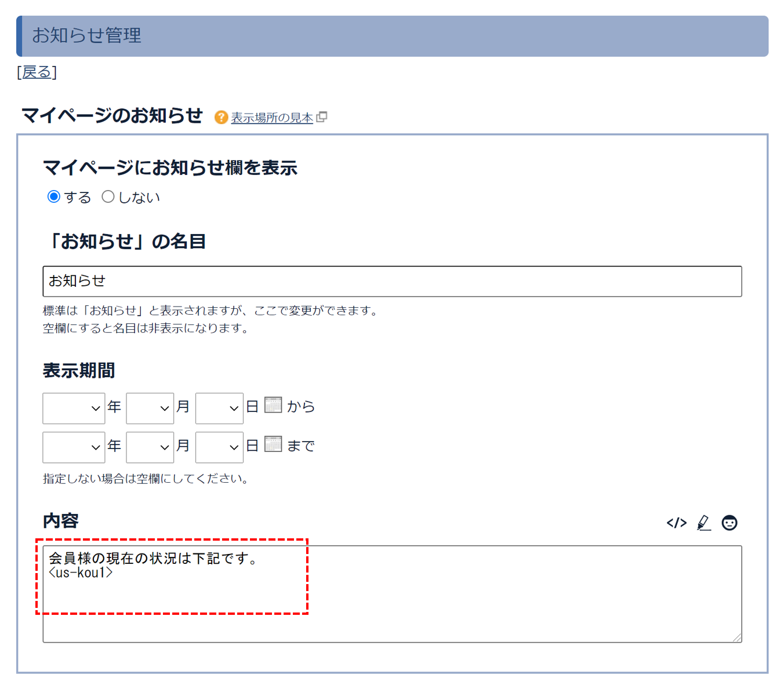This screenshot has width=784, height=689.
Task: Open the calendar picker on the から row
Action: coord(273,404)
